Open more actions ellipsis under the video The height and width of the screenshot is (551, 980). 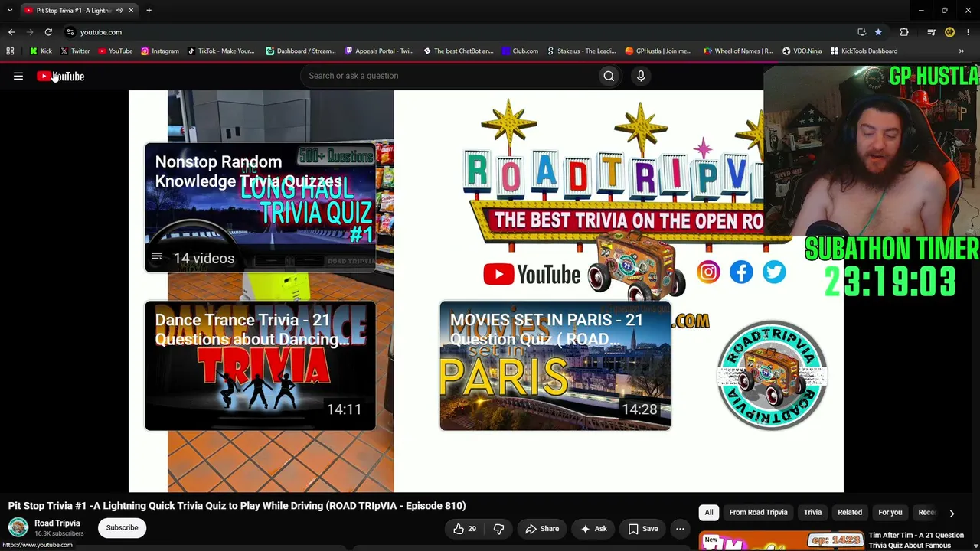(680, 529)
